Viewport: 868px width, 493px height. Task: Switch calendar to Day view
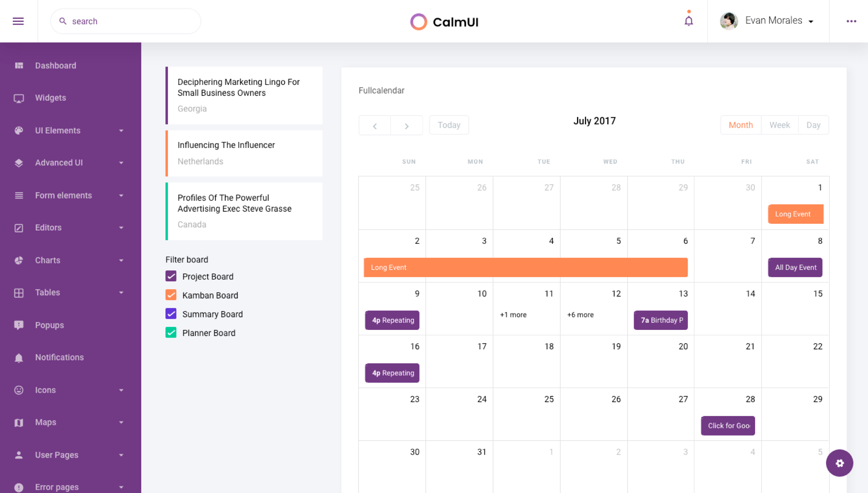813,125
